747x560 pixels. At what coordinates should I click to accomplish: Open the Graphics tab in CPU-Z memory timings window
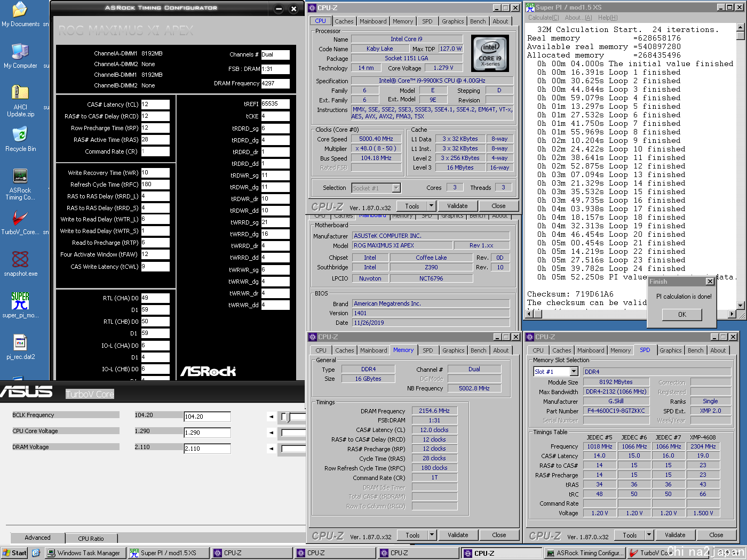(454, 350)
